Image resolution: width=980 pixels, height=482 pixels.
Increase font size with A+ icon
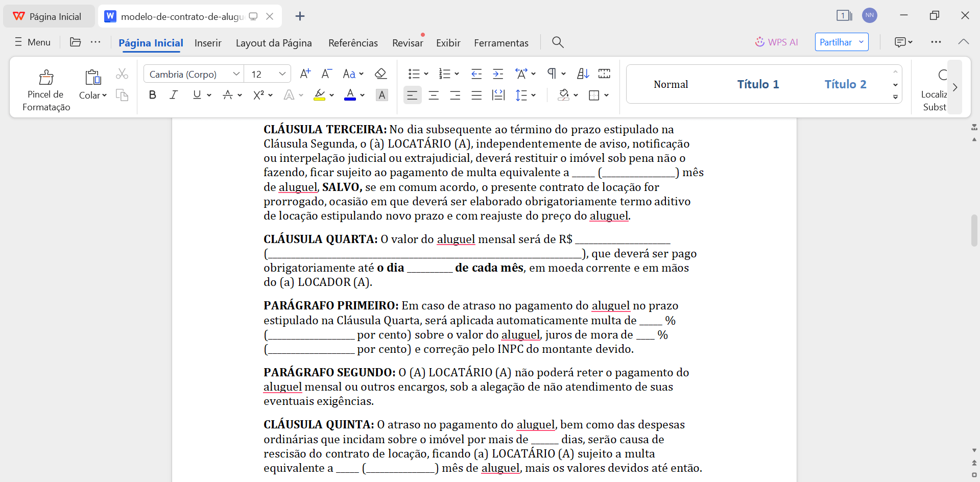(x=305, y=74)
